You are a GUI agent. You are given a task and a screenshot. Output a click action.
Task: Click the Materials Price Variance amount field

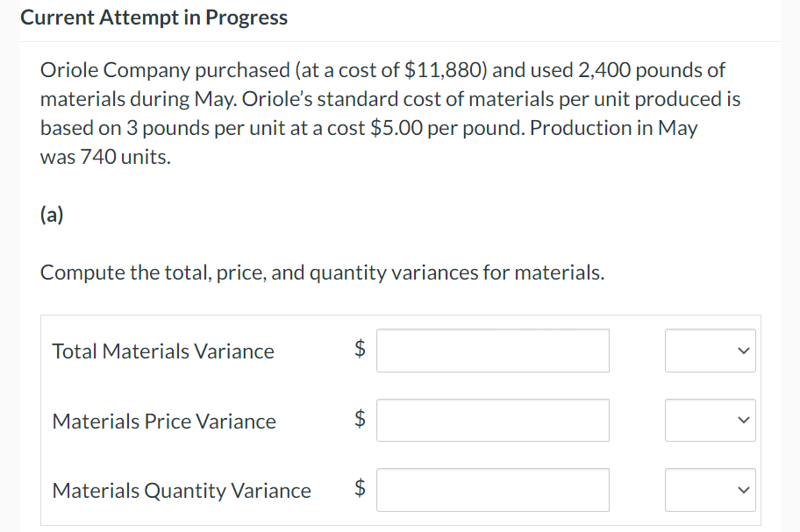492,420
